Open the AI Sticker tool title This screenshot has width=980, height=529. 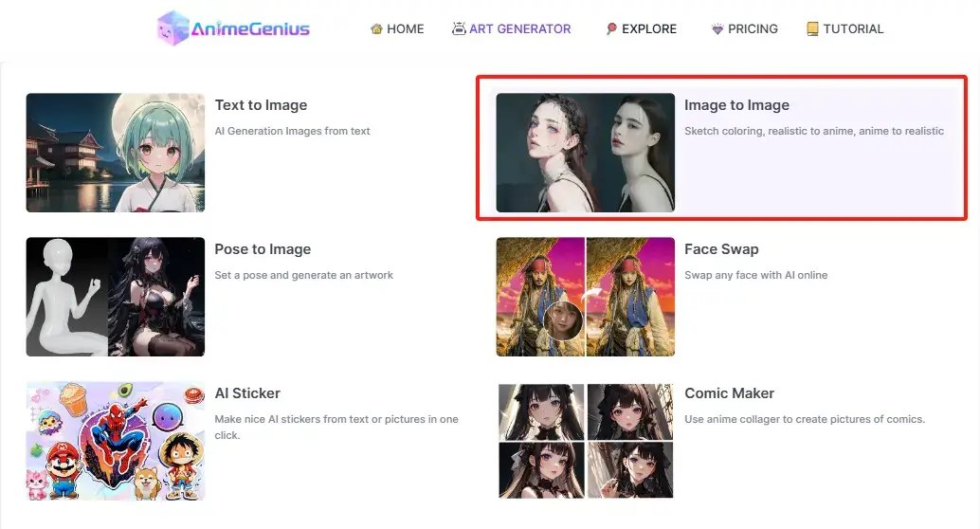pos(247,393)
